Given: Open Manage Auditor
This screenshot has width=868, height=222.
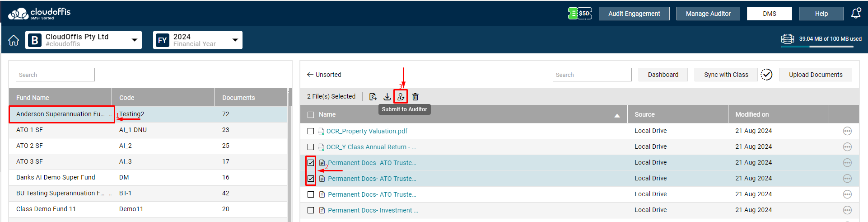Looking at the screenshot, I should (708, 14).
